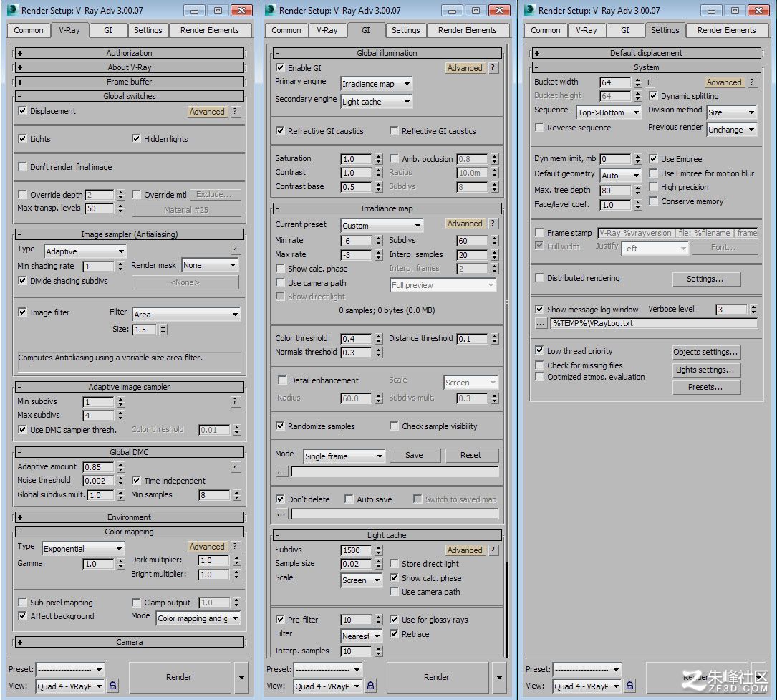777x700 pixels.
Task: Click the lock view icon in GI window
Action: pyautogui.click(x=371, y=686)
